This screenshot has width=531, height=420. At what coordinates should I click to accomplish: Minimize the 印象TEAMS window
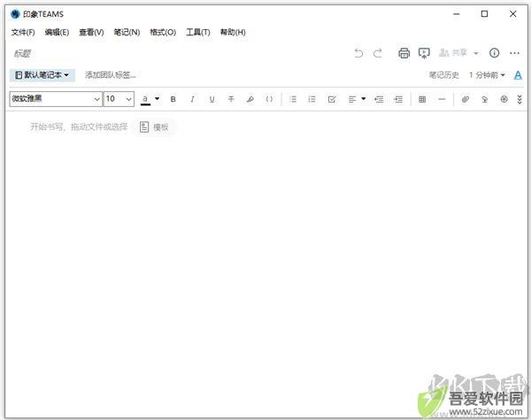(x=457, y=14)
